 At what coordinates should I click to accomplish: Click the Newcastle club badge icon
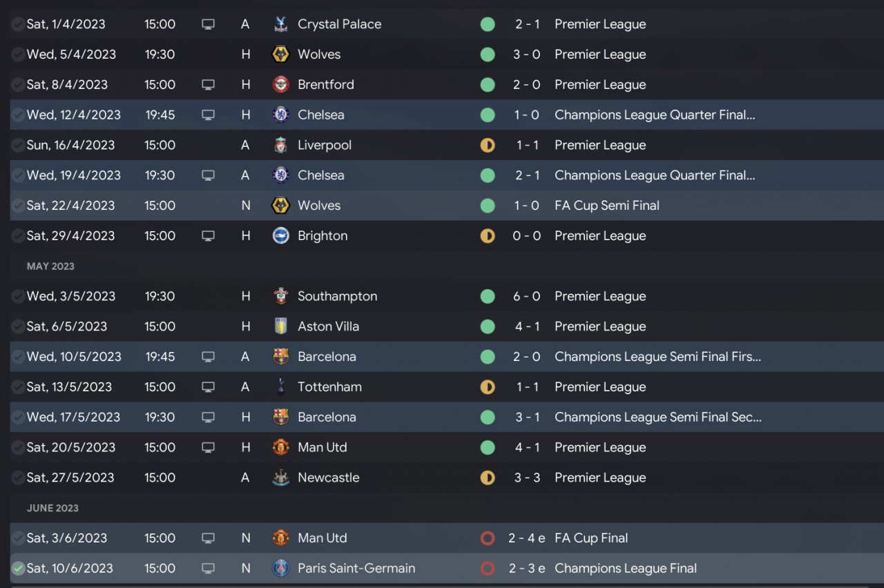280,478
